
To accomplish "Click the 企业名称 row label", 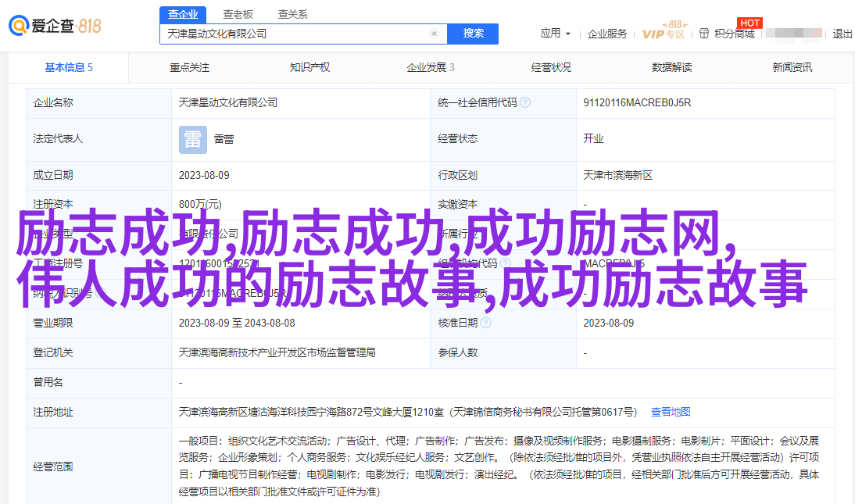I will [x=53, y=102].
